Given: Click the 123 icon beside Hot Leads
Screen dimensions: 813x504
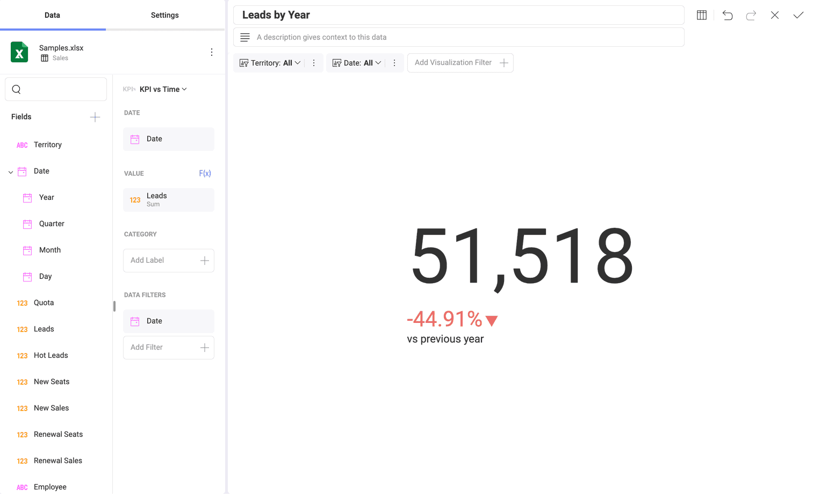Looking at the screenshot, I should click(x=22, y=356).
